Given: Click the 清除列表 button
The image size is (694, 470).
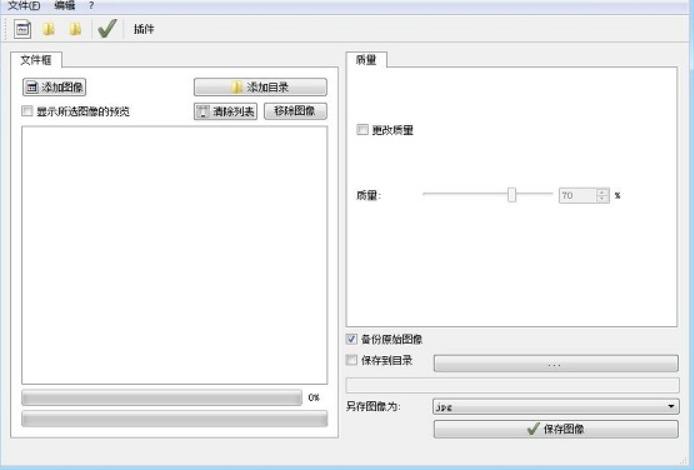Looking at the screenshot, I should point(225,112).
